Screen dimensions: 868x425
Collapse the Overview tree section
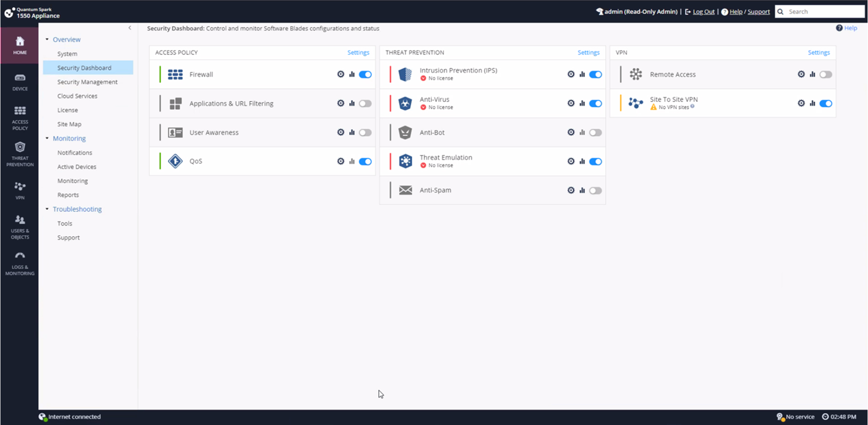[47, 40]
